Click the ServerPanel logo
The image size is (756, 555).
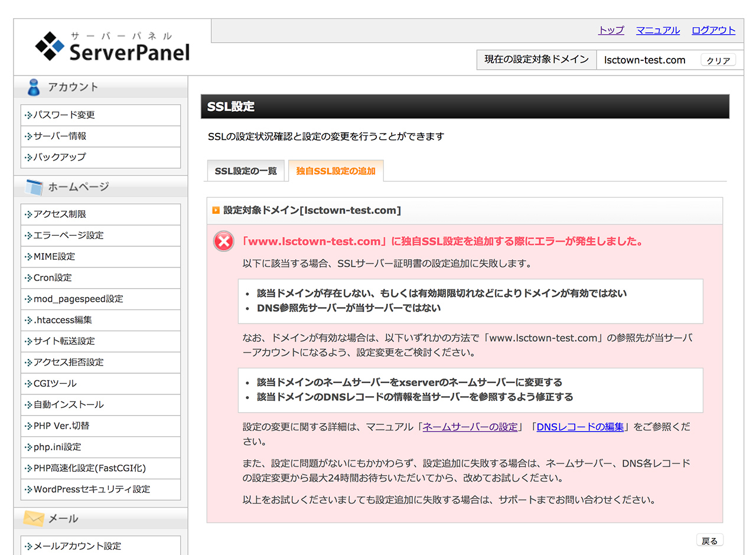[112, 46]
